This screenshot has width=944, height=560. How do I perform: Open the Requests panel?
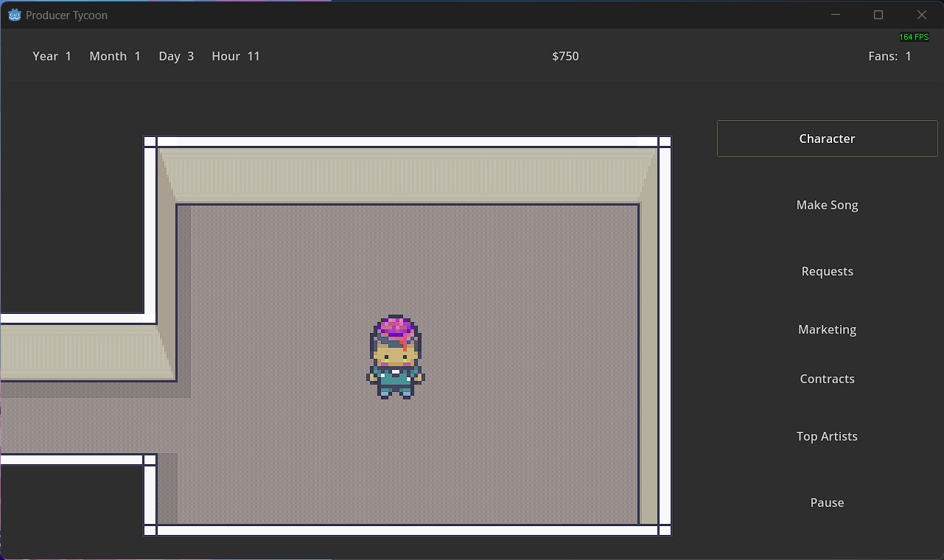[827, 271]
